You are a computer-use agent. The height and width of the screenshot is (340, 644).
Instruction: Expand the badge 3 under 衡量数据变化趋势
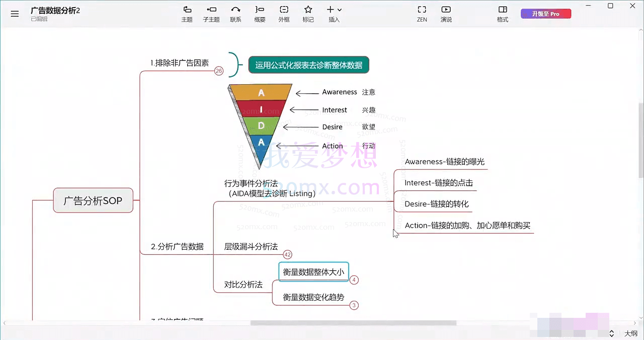click(354, 305)
